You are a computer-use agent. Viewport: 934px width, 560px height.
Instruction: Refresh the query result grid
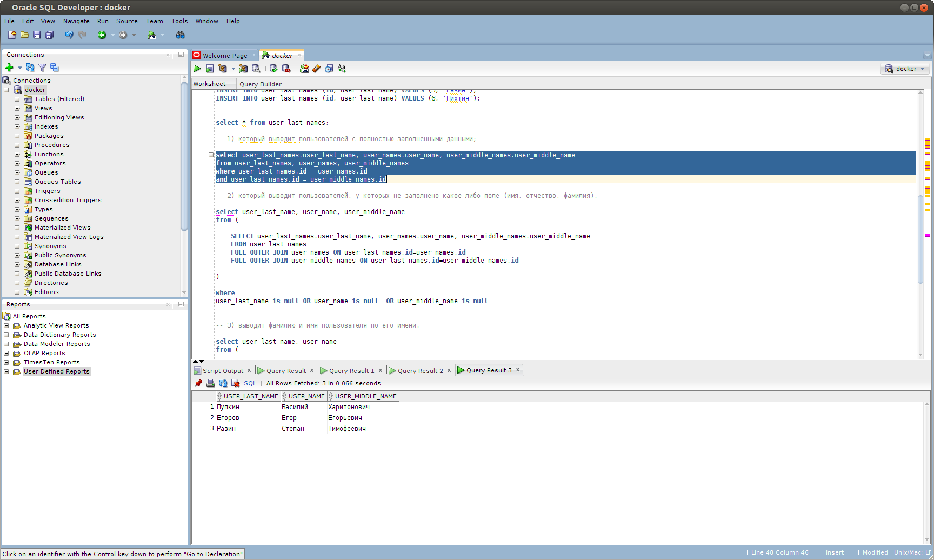click(x=223, y=383)
